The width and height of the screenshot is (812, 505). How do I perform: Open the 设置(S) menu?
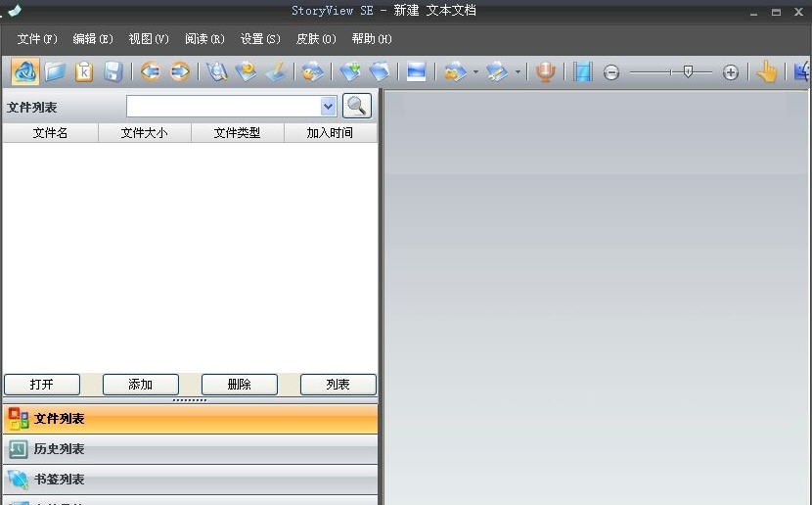[260, 39]
